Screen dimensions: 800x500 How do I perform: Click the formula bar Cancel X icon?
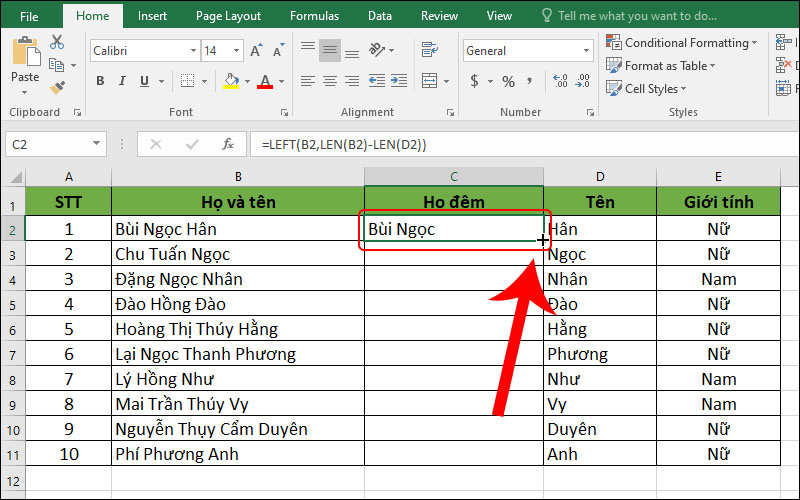point(156,145)
